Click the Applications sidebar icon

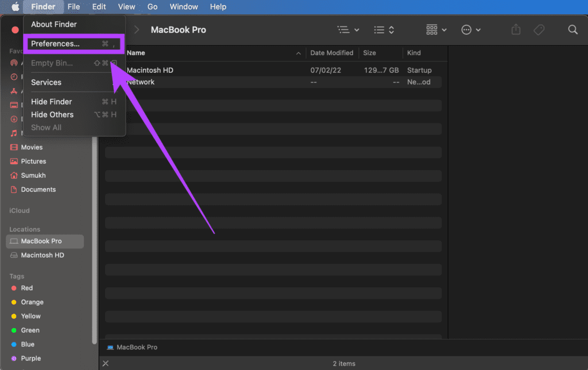coord(14,91)
